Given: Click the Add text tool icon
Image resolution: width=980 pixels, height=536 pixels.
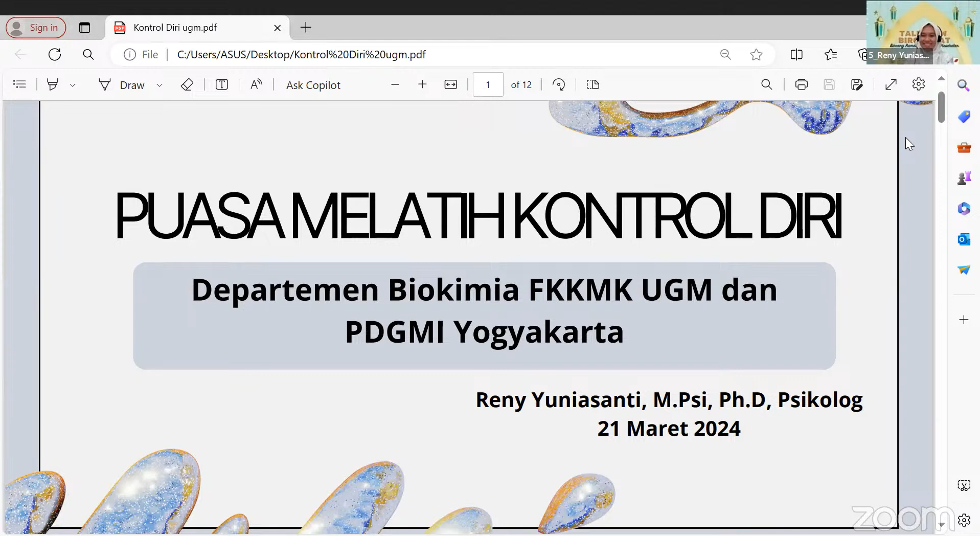Looking at the screenshot, I should tap(222, 84).
